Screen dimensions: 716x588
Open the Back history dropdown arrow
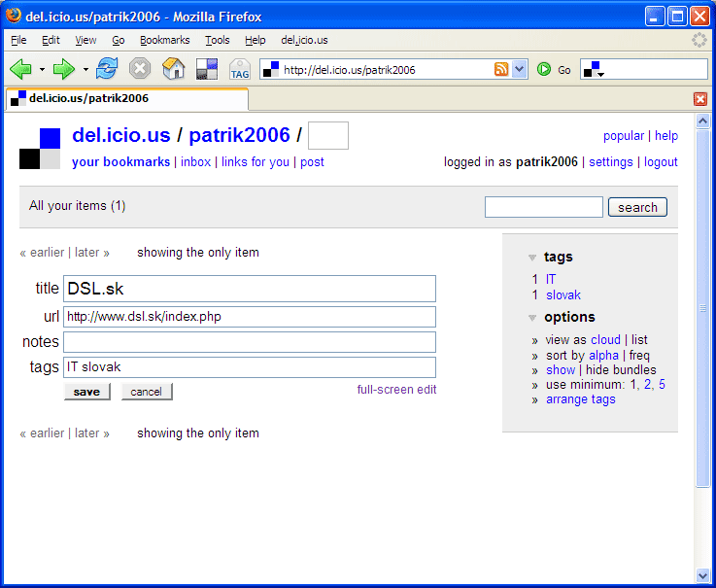[x=42, y=69]
